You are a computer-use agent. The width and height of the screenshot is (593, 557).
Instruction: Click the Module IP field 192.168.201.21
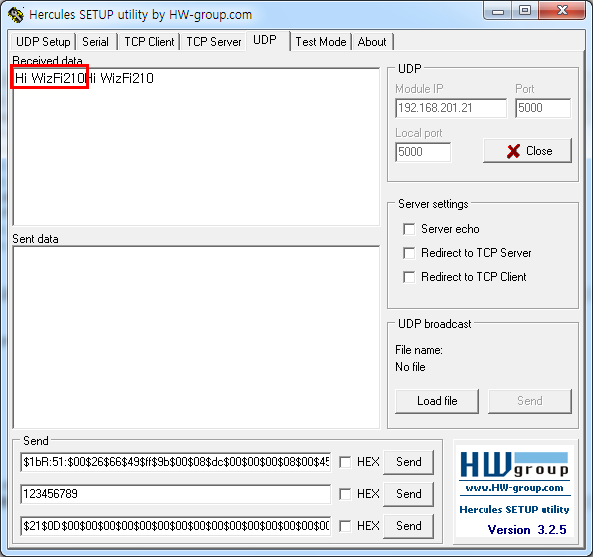pos(451,108)
